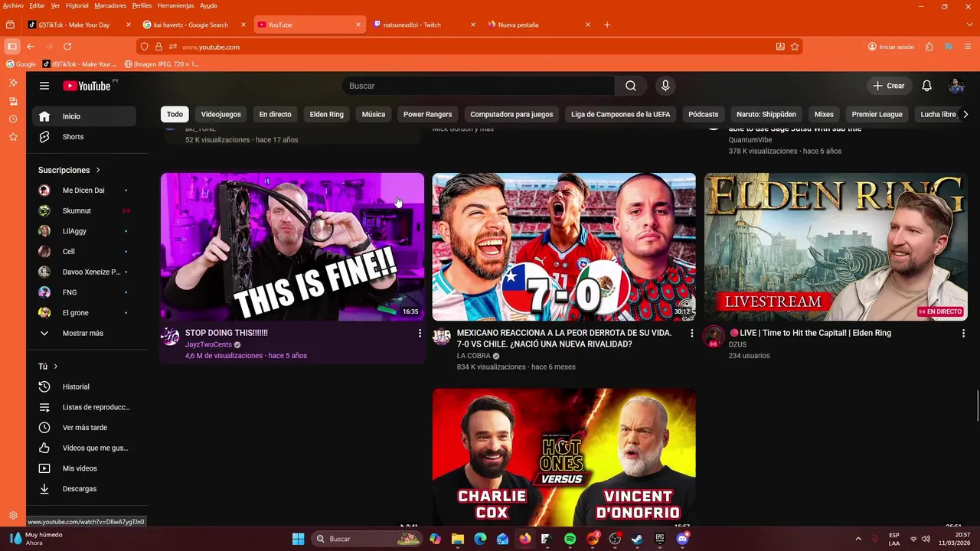
Task: Open options menu for Elden Ring livestream
Action: 963,334
